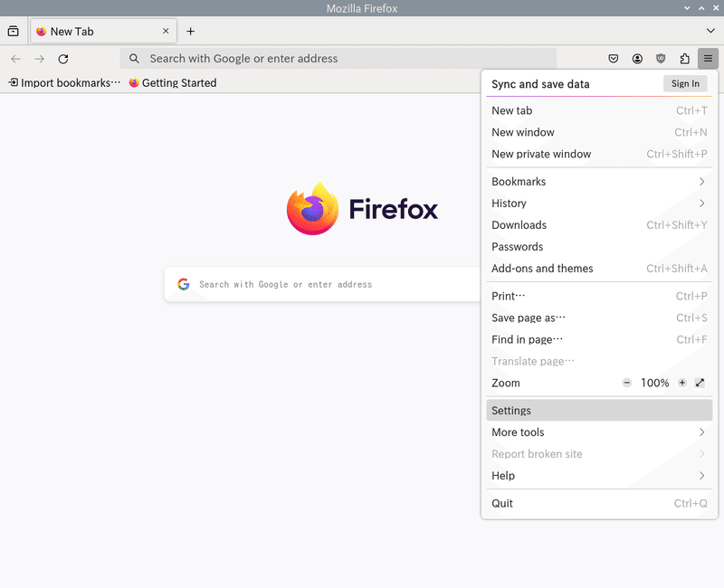724x588 pixels.
Task: Go back one page
Action: tap(15, 59)
